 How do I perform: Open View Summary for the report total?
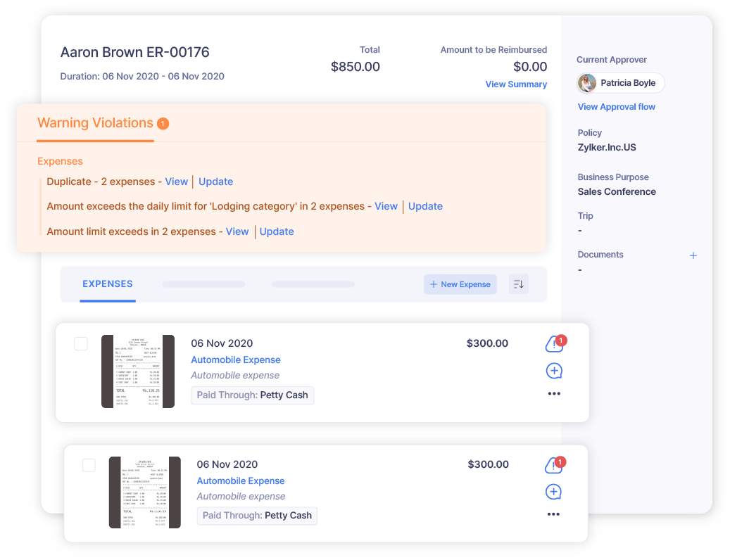pyautogui.click(x=516, y=84)
